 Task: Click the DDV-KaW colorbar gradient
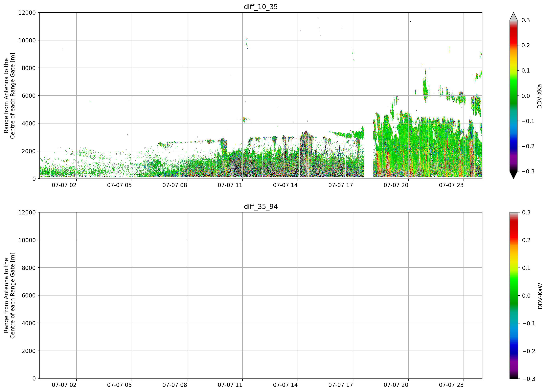[513, 295]
